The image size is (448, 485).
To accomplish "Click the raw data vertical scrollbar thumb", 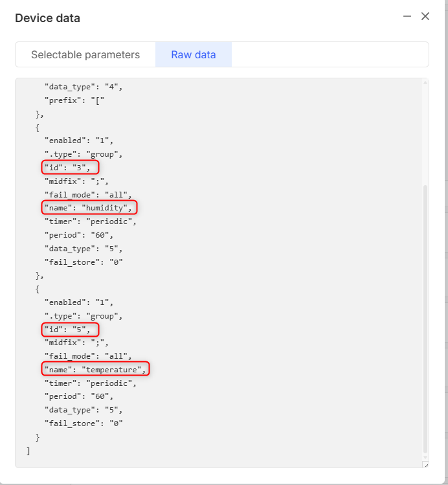I will [425, 317].
